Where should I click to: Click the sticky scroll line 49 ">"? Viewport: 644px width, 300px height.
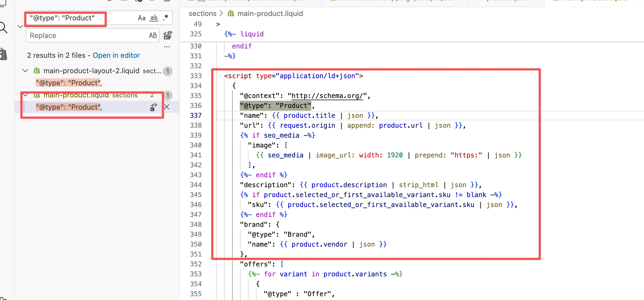coord(218,24)
